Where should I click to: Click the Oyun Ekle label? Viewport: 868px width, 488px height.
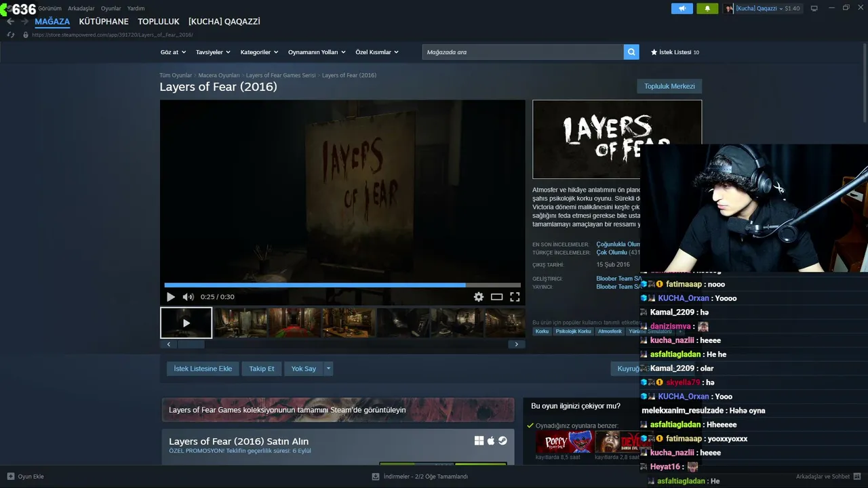point(31,476)
